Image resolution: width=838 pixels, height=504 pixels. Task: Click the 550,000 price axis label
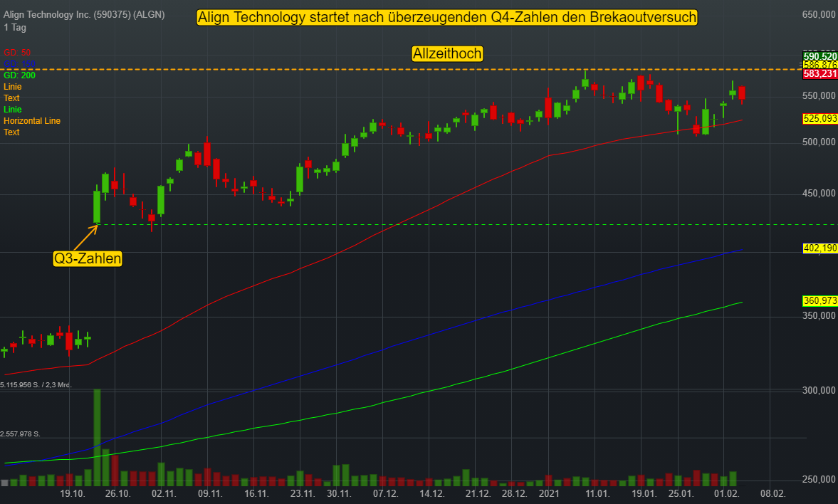[819, 95]
